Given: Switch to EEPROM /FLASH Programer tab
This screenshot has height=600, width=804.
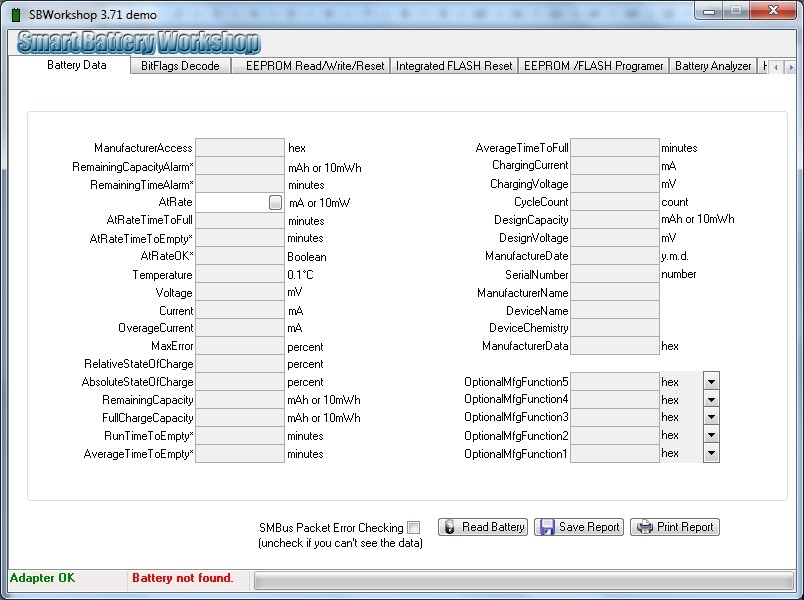Looking at the screenshot, I should tap(593, 66).
